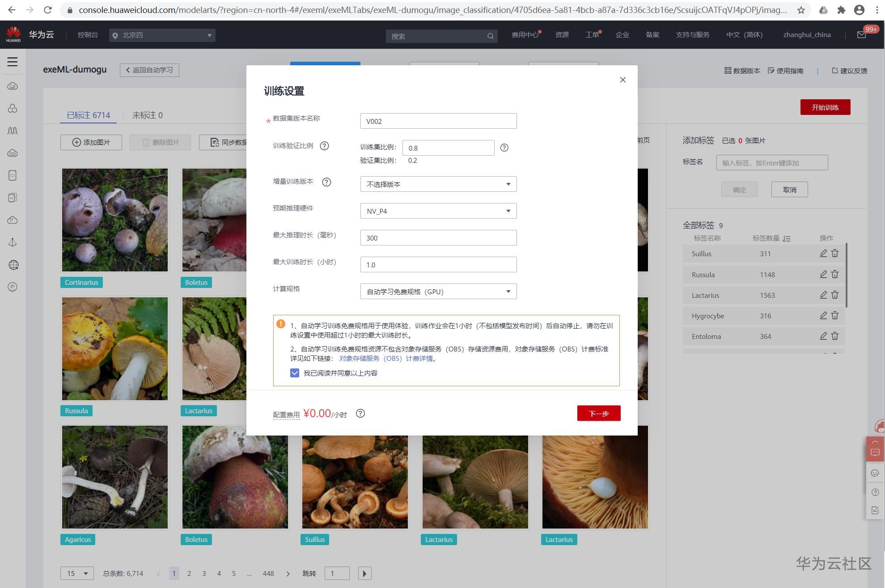Open the smiley feedback icon on right edge
The image size is (885, 588).
click(875, 473)
